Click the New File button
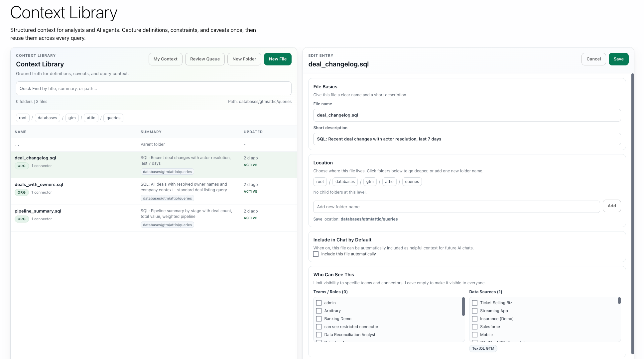The width and height of the screenshot is (644, 359). tap(278, 59)
